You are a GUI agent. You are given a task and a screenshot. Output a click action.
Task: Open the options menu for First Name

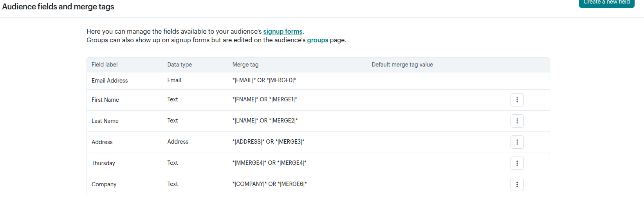[517, 100]
